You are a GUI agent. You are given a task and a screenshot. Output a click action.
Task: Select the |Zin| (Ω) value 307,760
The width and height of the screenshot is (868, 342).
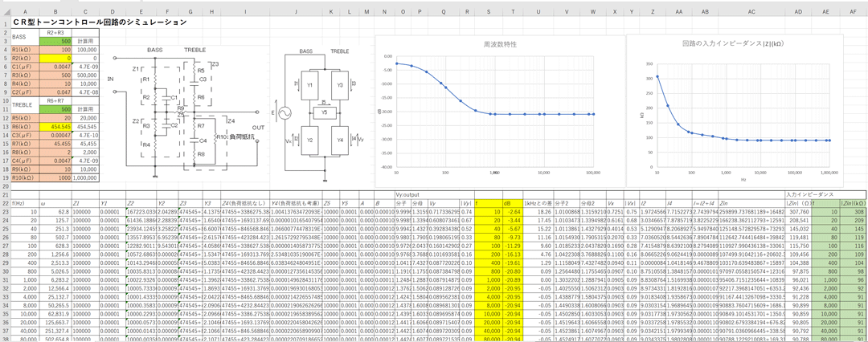pos(799,210)
